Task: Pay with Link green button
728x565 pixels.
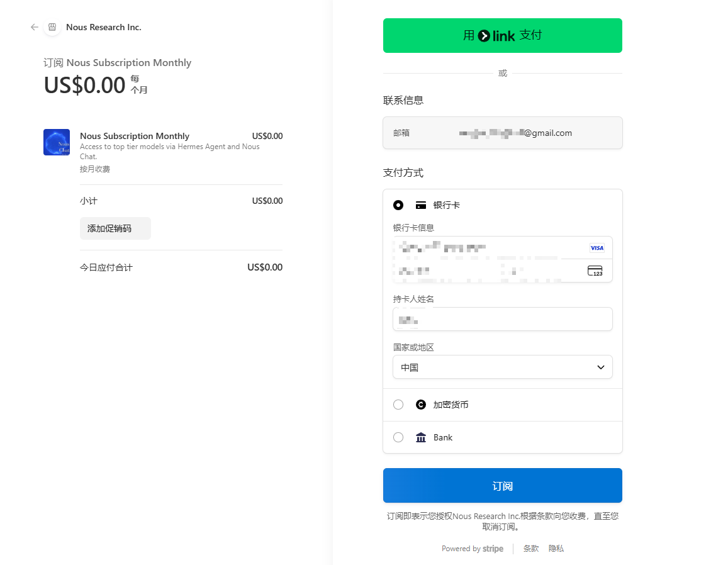Action: (502, 36)
